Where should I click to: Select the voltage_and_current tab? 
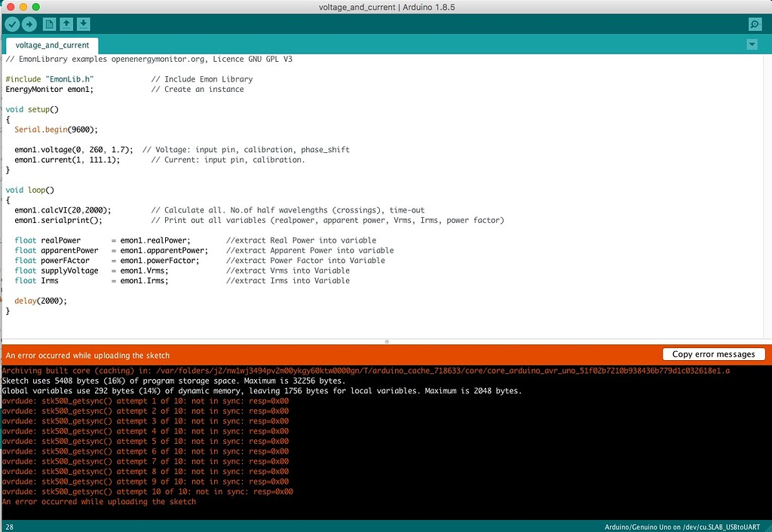point(51,44)
